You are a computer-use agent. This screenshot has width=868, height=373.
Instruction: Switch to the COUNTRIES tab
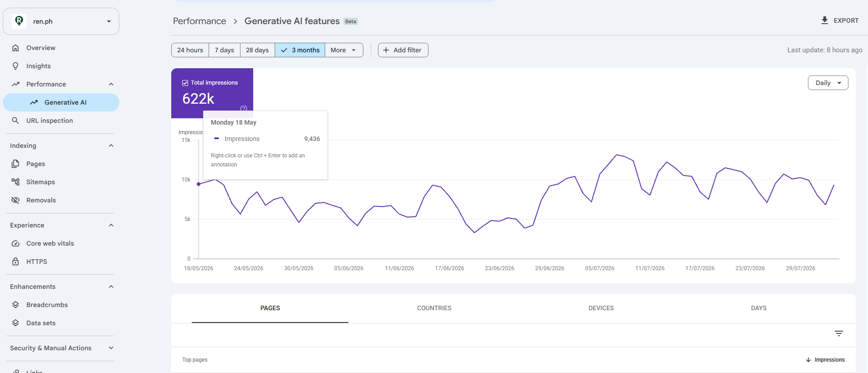(434, 308)
